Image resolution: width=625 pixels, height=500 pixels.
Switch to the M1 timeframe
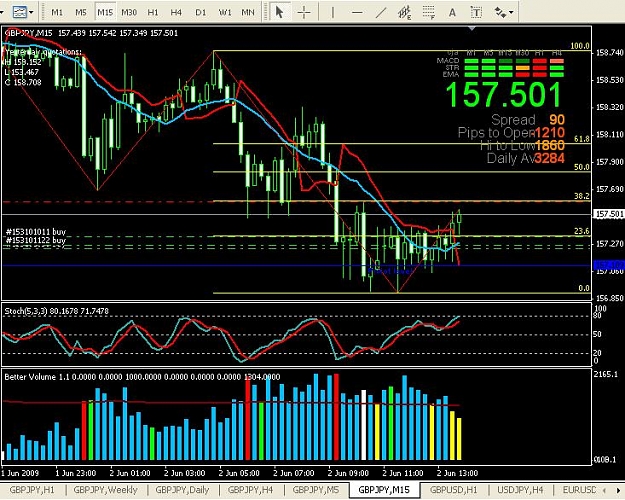pos(57,12)
